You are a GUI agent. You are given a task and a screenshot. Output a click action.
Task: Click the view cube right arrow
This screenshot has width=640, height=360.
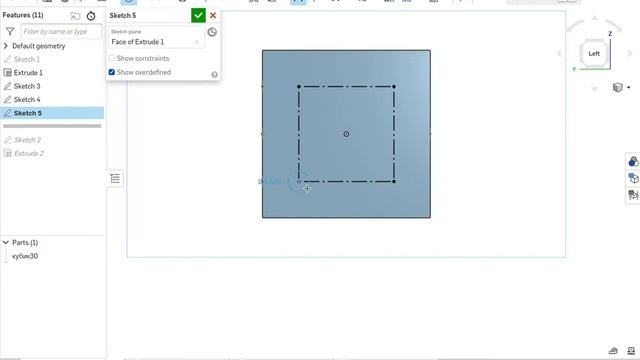pyautogui.click(x=630, y=53)
